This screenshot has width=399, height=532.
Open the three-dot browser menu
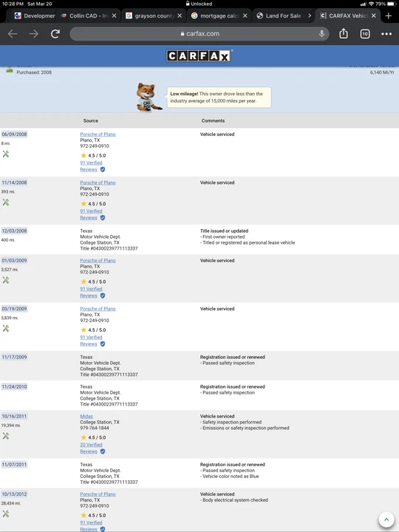[x=386, y=33]
